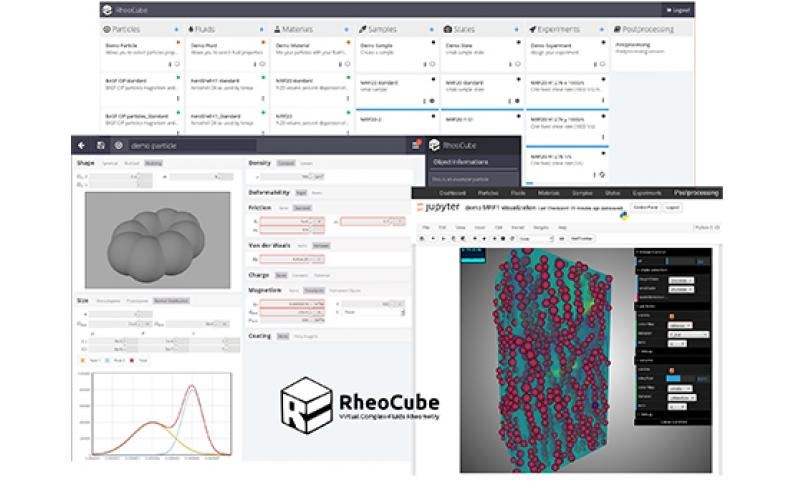The width and height of the screenshot is (800, 500).
Task: Go to Experiments in Jupyter window nav bar
Action: [647, 193]
